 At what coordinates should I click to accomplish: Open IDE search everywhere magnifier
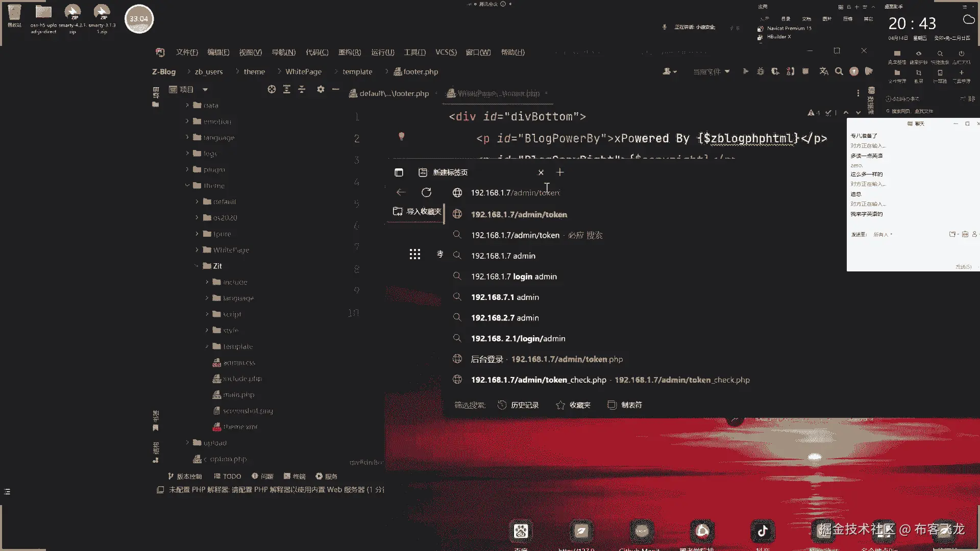tap(839, 71)
